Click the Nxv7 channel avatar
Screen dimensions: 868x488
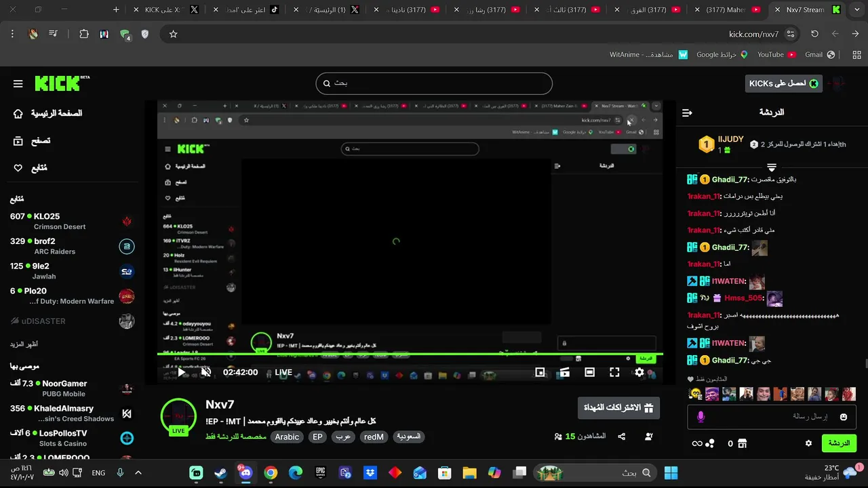point(178,415)
